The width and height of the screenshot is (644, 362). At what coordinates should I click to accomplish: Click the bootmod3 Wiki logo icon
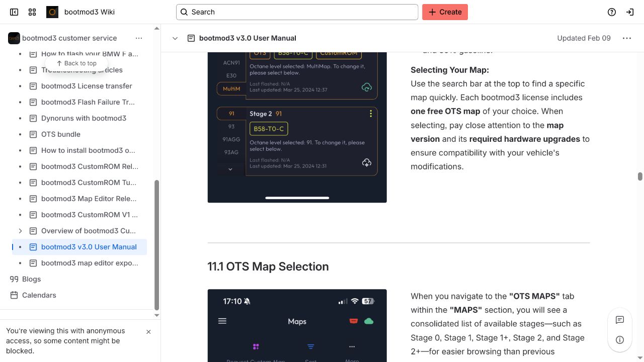point(52,12)
